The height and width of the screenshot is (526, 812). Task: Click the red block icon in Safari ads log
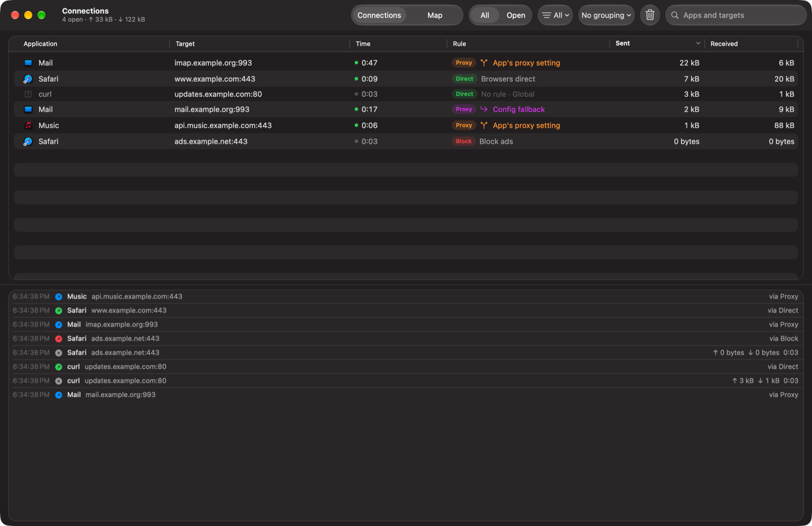(x=59, y=339)
